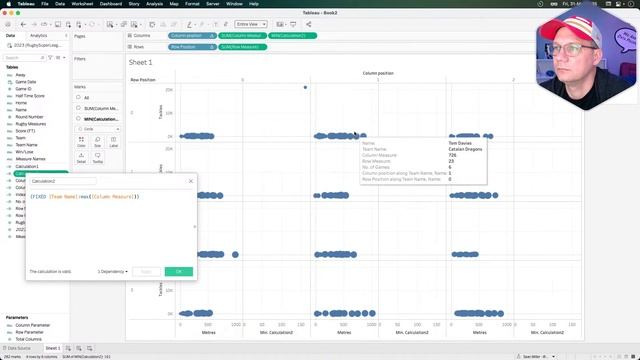Undo using the back arrow icon
640x360 pixels.
click(23, 24)
